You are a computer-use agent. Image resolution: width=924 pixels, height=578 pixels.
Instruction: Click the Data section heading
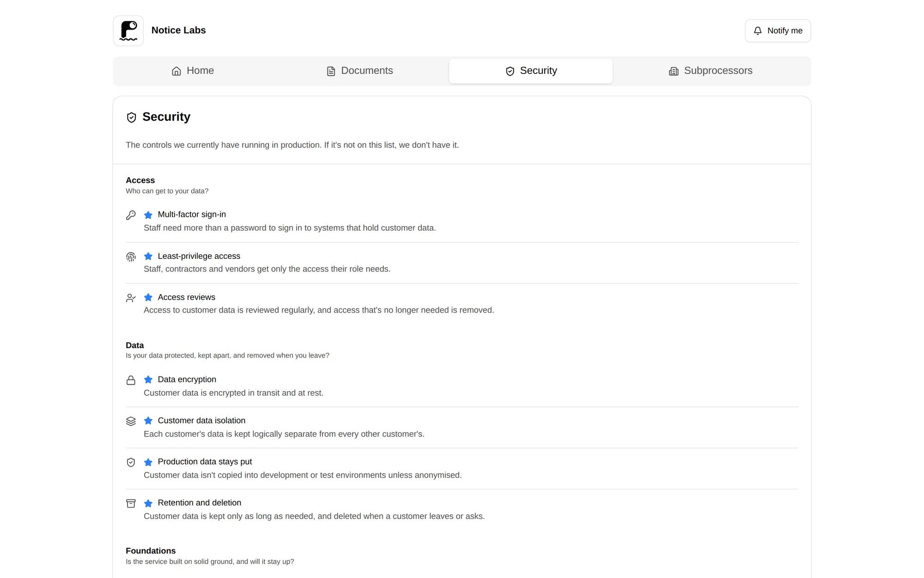point(134,345)
